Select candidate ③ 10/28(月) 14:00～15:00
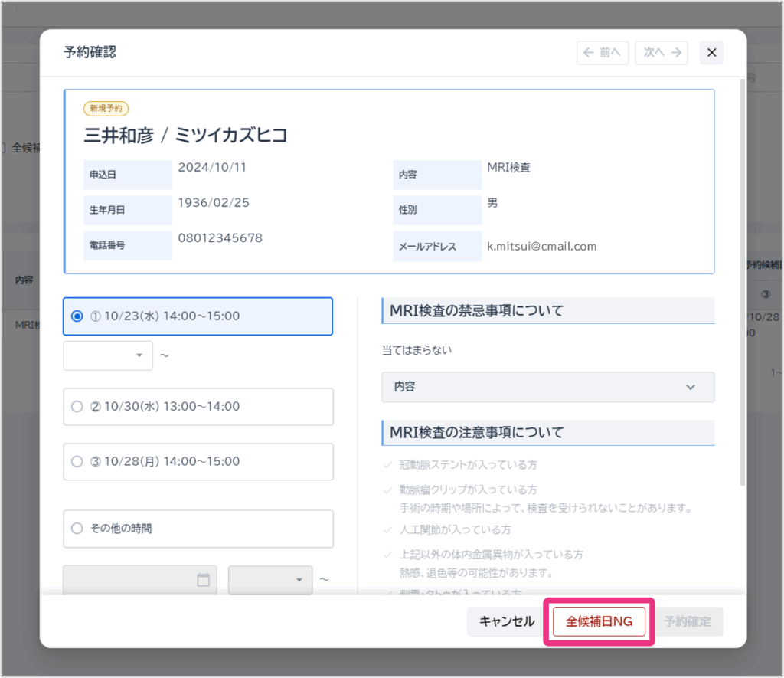The height and width of the screenshot is (678, 784). coord(77,461)
